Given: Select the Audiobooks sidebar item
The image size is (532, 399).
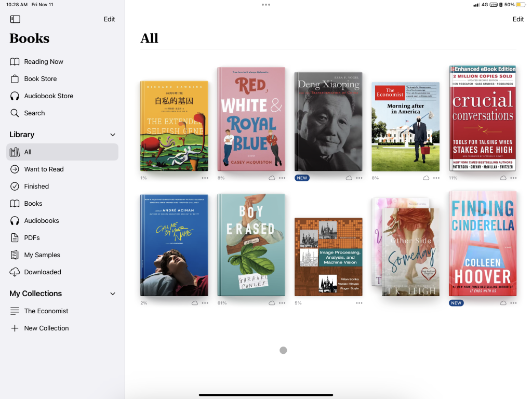Looking at the screenshot, I should point(41,220).
